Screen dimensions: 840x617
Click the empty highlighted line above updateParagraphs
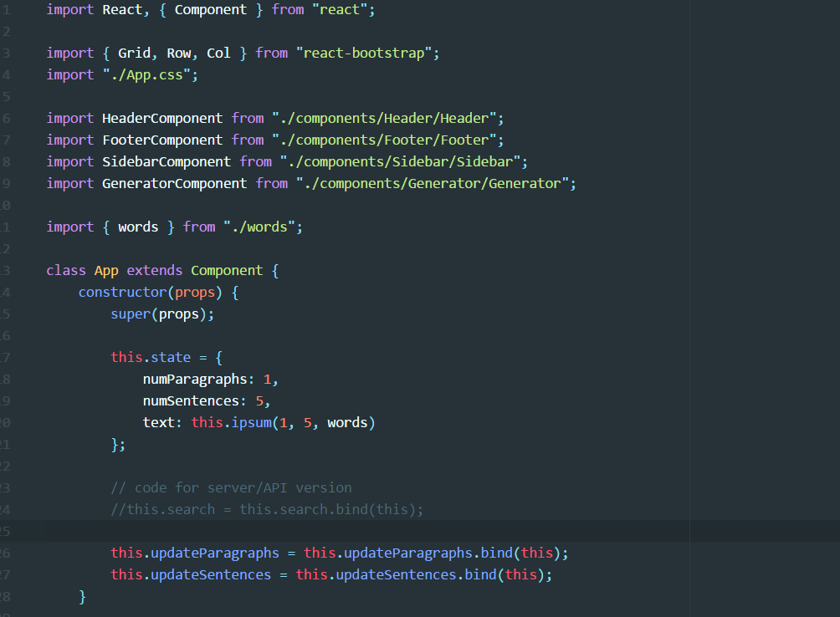pos(418,531)
